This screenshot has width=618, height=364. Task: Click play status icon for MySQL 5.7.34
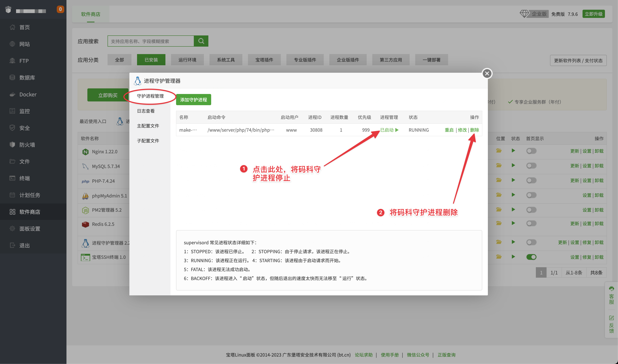[x=513, y=165]
